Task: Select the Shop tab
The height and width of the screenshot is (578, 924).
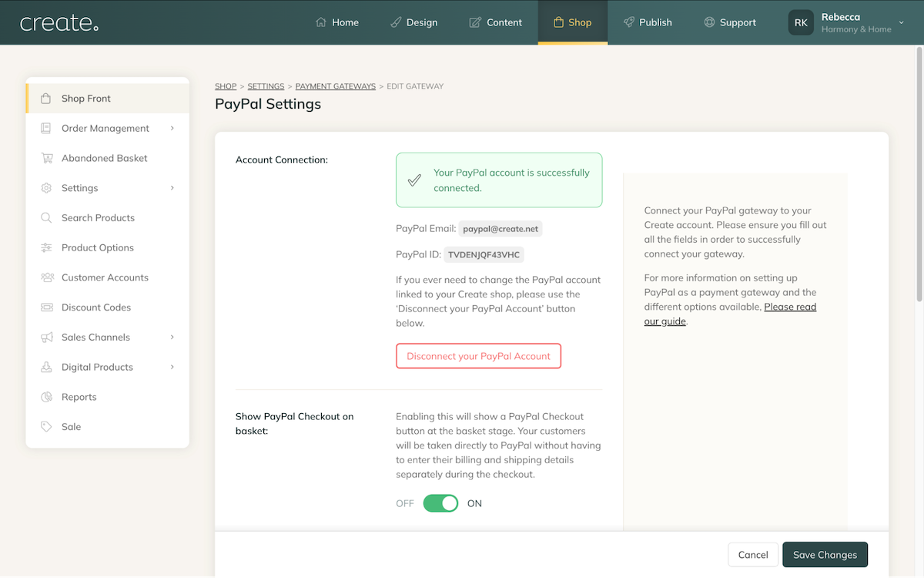Action: [573, 22]
